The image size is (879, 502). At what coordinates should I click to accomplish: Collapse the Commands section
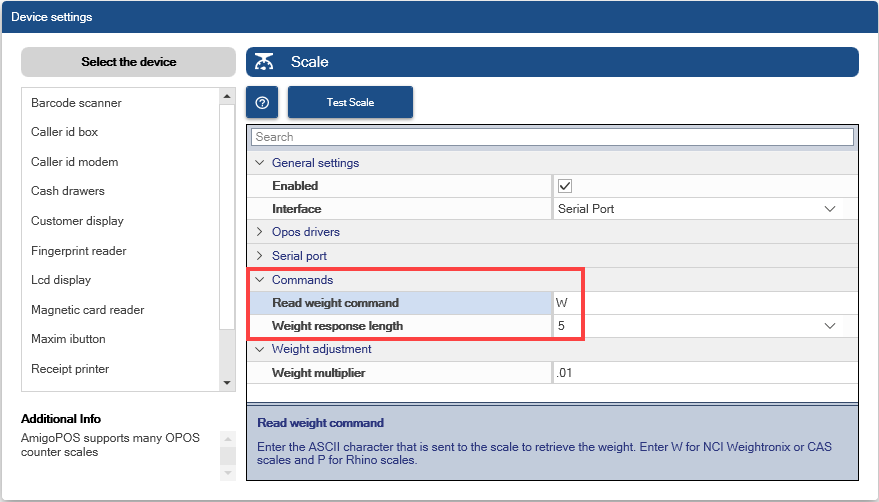click(260, 280)
